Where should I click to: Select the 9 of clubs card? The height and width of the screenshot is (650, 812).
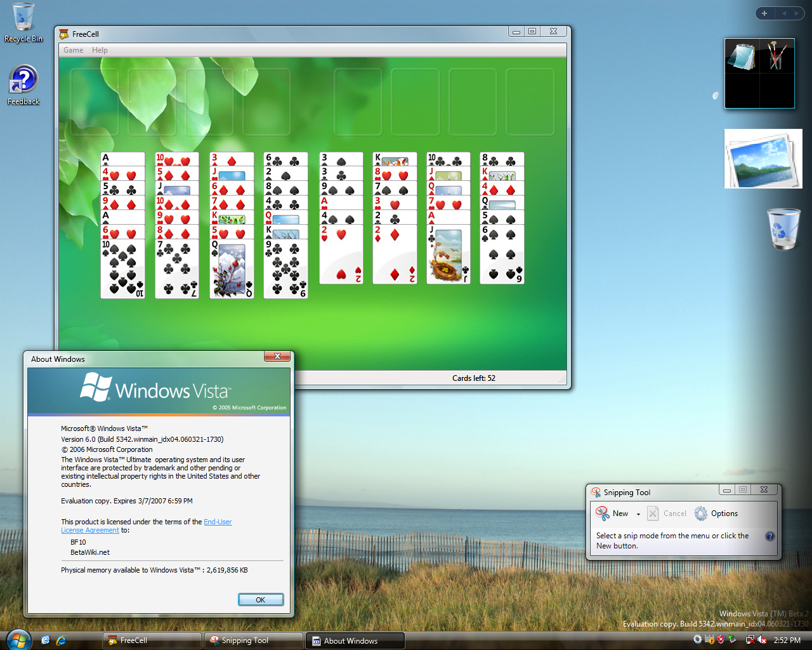pos(286,269)
